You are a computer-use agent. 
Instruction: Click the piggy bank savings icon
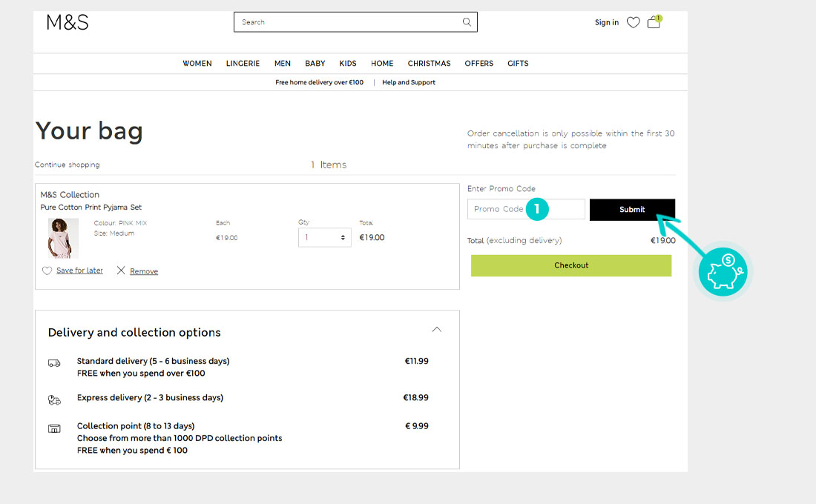click(723, 273)
